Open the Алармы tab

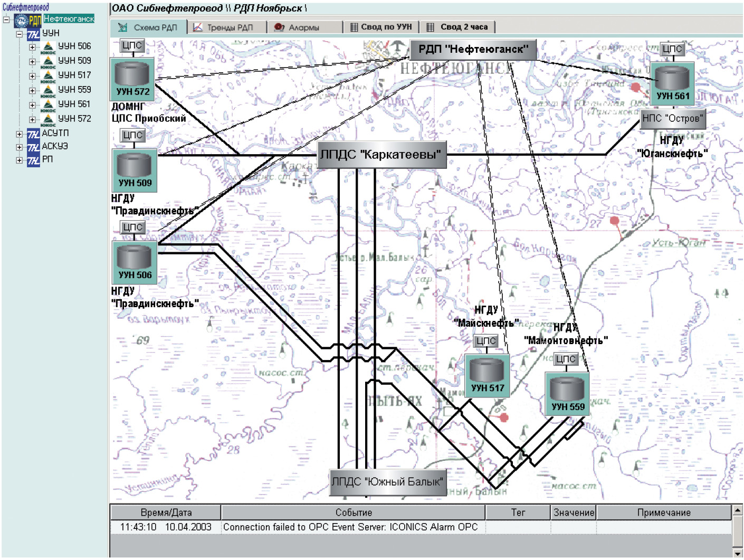pos(305,27)
